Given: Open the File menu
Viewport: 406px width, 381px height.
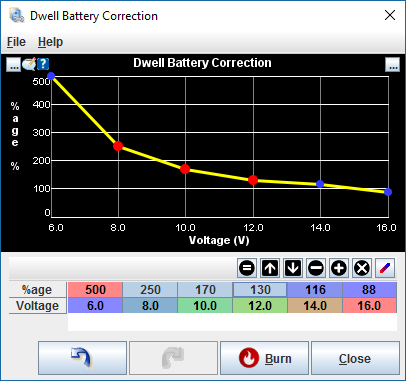Looking at the screenshot, I should tap(16, 42).
